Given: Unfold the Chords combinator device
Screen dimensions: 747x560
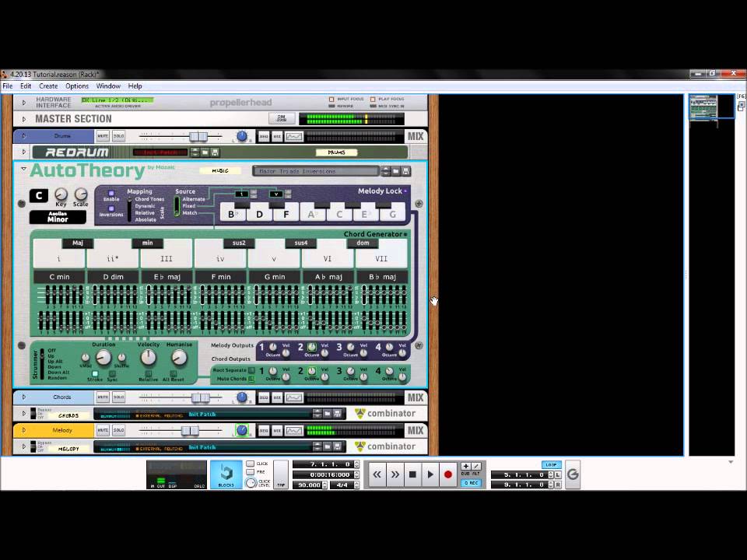Looking at the screenshot, I should (24, 414).
